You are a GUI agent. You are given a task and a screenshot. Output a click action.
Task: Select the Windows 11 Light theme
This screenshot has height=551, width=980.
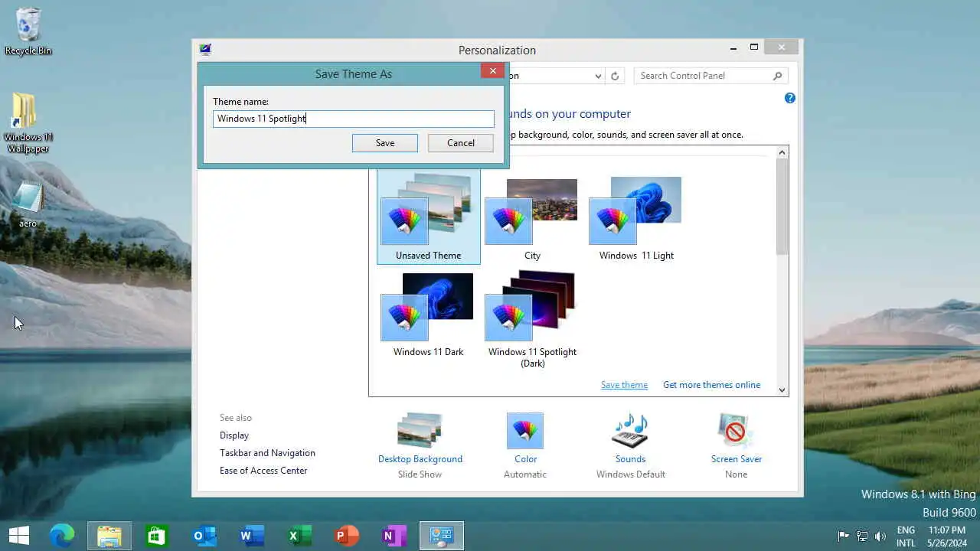[x=636, y=220]
